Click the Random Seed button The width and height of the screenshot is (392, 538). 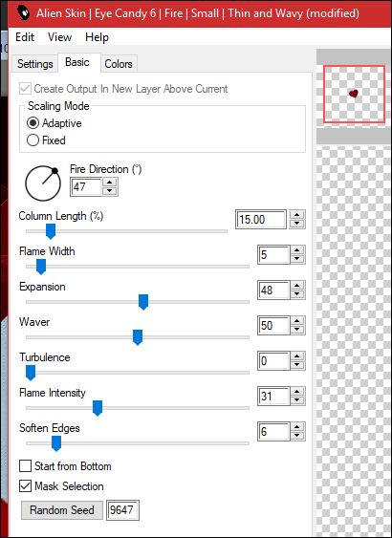pyautogui.click(x=62, y=510)
